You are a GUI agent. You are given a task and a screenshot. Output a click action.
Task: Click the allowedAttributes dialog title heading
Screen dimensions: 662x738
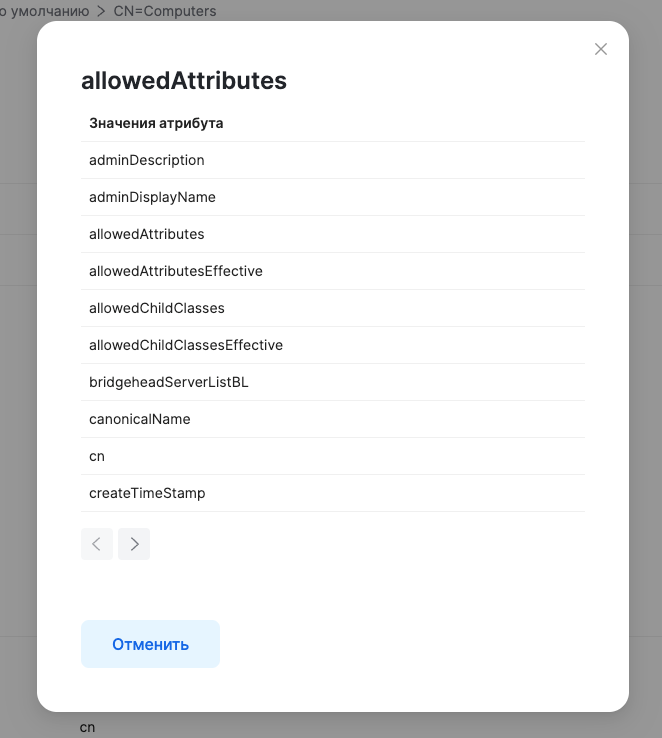pos(184,81)
